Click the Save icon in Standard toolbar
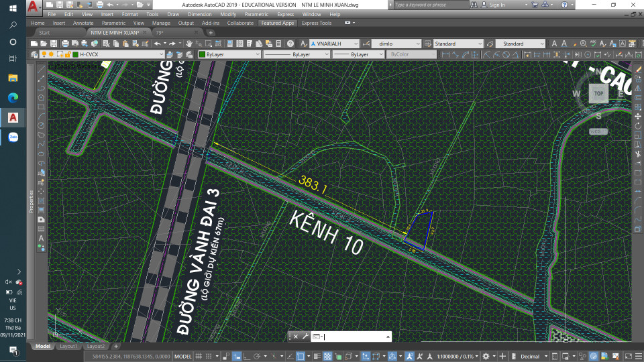The image size is (644, 362). tap(55, 44)
